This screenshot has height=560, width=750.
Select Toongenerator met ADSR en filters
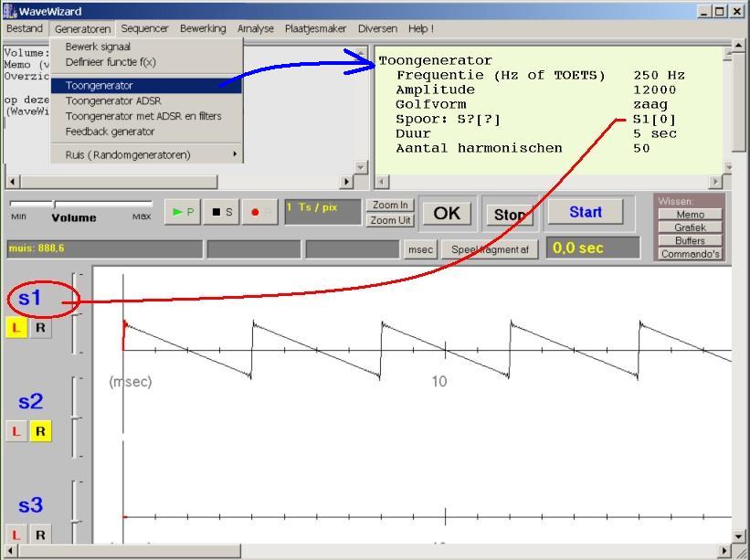[146, 116]
